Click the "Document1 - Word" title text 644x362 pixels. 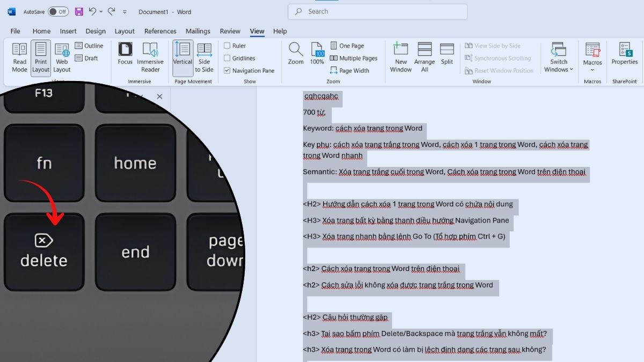click(x=165, y=12)
